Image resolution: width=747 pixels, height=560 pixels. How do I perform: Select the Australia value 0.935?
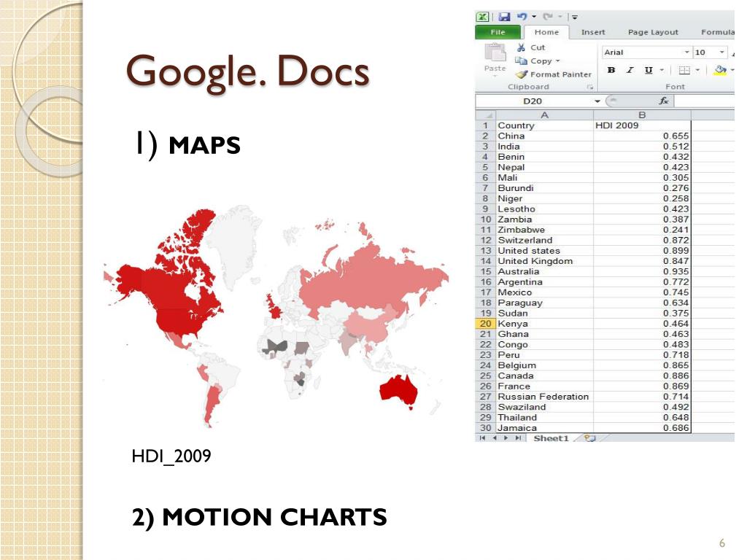(642, 271)
